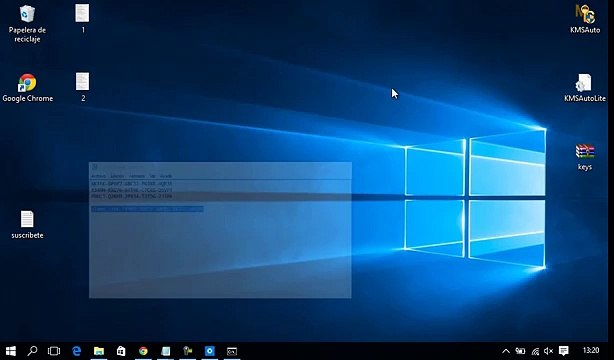Open the Windows Start menu
This screenshot has height=360, width=614.
click(x=11, y=351)
